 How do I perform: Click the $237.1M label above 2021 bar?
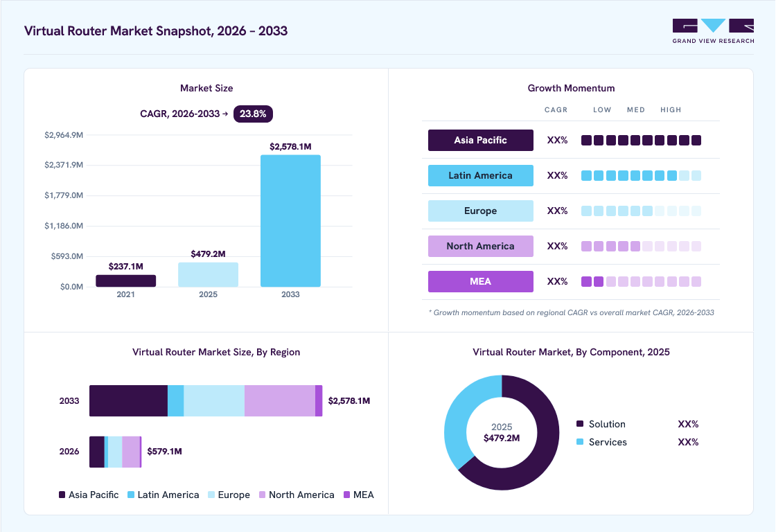pyautogui.click(x=125, y=266)
